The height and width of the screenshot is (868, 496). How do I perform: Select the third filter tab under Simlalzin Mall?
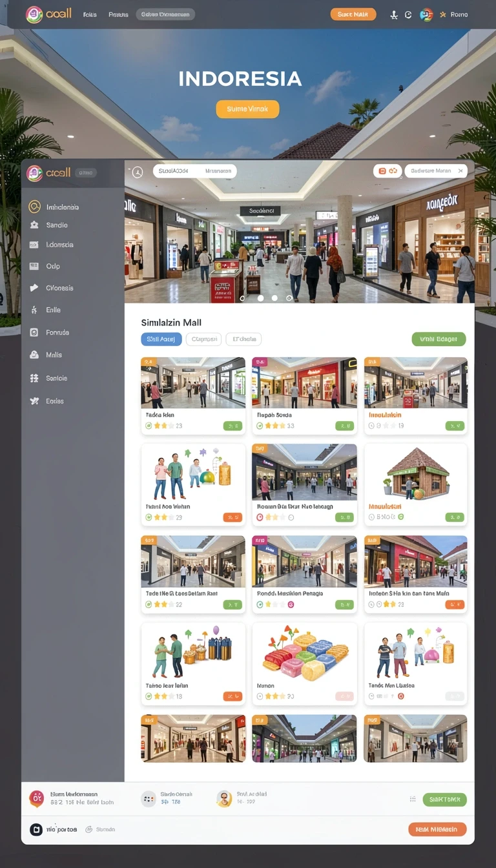(x=244, y=338)
